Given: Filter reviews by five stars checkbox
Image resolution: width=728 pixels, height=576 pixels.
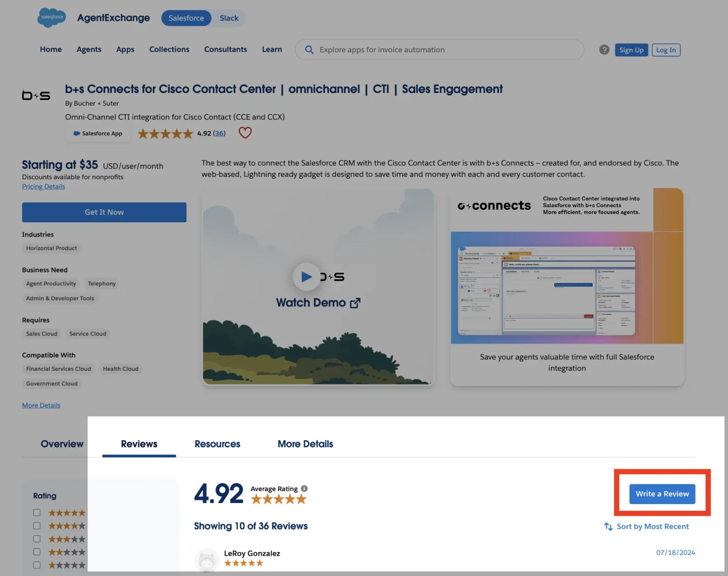Looking at the screenshot, I should [x=37, y=512].
